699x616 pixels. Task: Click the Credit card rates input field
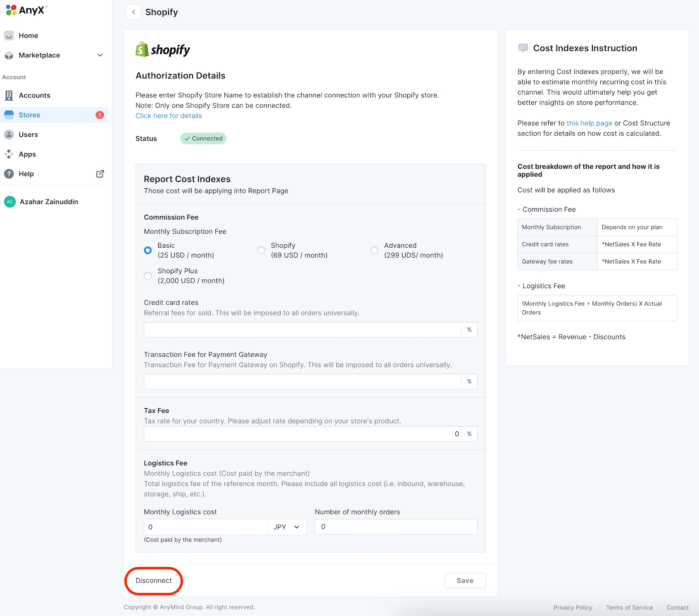point(302,330)
